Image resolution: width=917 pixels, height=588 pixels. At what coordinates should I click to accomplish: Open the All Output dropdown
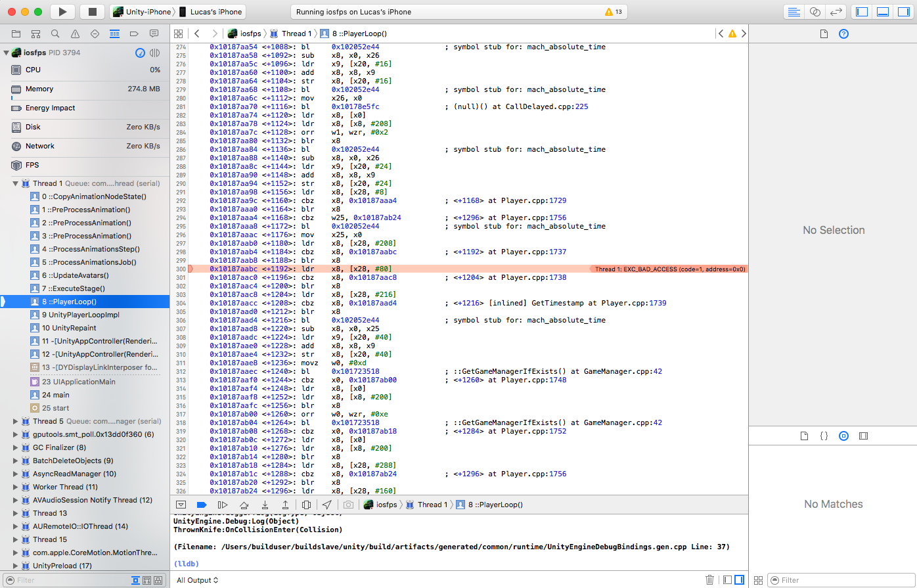(197, 580)
